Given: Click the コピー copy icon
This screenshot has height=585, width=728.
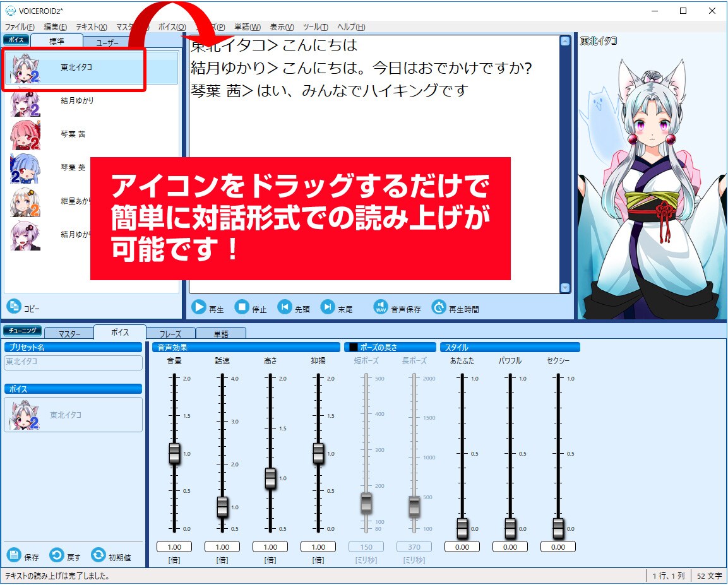Looking at the screenshot, I should point(14,306).
